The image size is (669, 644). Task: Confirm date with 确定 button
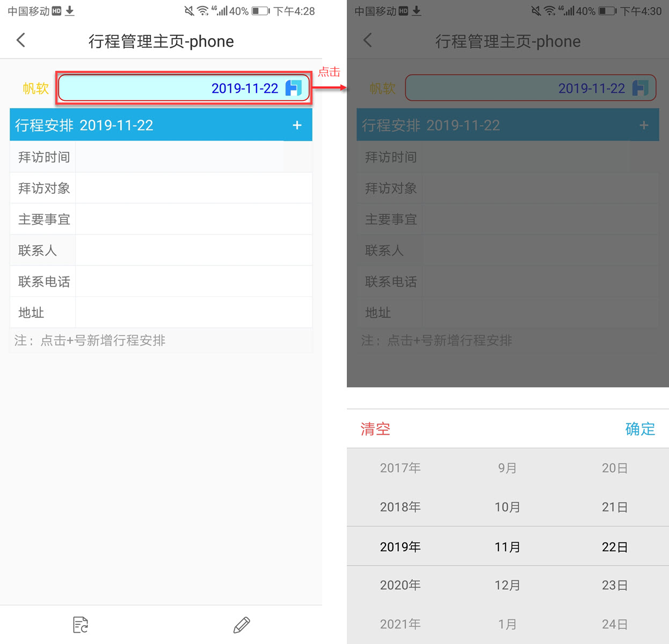(x=640, y=429)
